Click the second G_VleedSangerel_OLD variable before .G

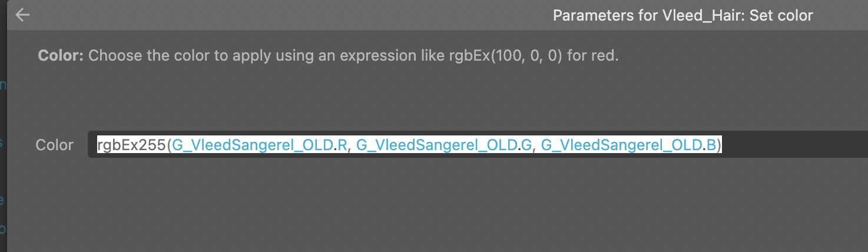coord(436,145)
